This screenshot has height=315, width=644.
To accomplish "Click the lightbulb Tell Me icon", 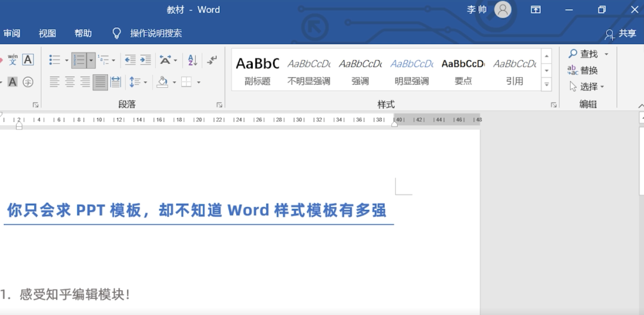I will tap(117, 33).
